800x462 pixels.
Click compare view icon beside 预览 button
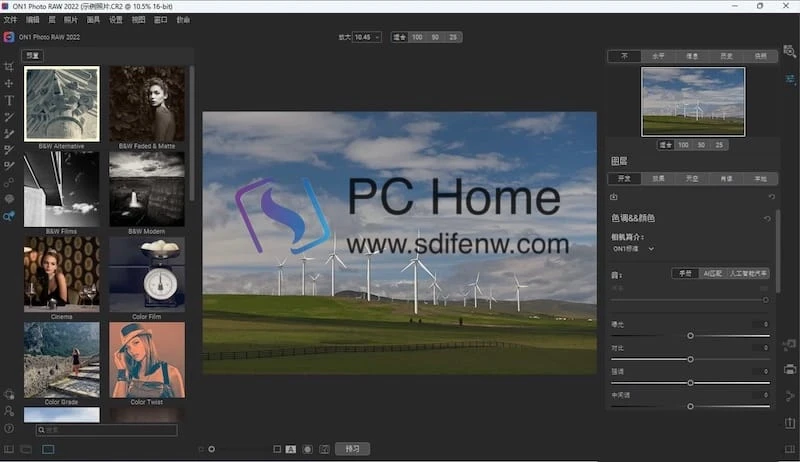pyautogui.click(x=324, y=449)
